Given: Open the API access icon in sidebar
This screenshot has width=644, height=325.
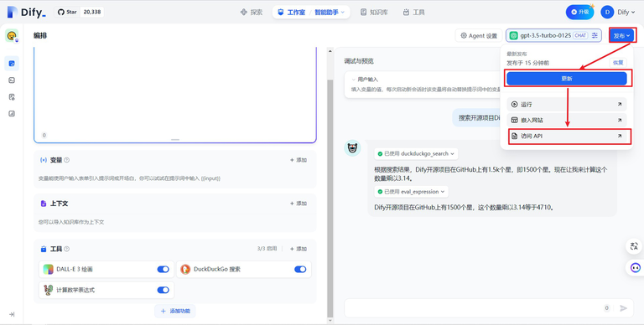Looking at the screenshot, I should point(12,80).
